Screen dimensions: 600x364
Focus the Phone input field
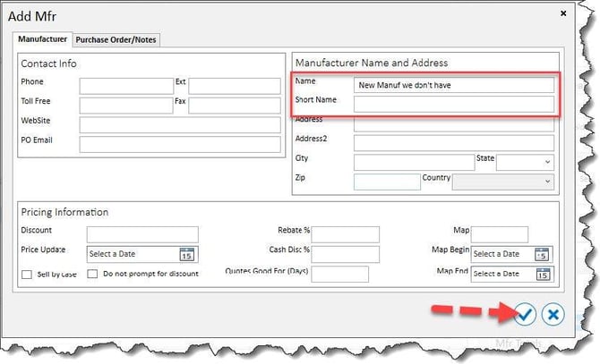tap(126, 87)
